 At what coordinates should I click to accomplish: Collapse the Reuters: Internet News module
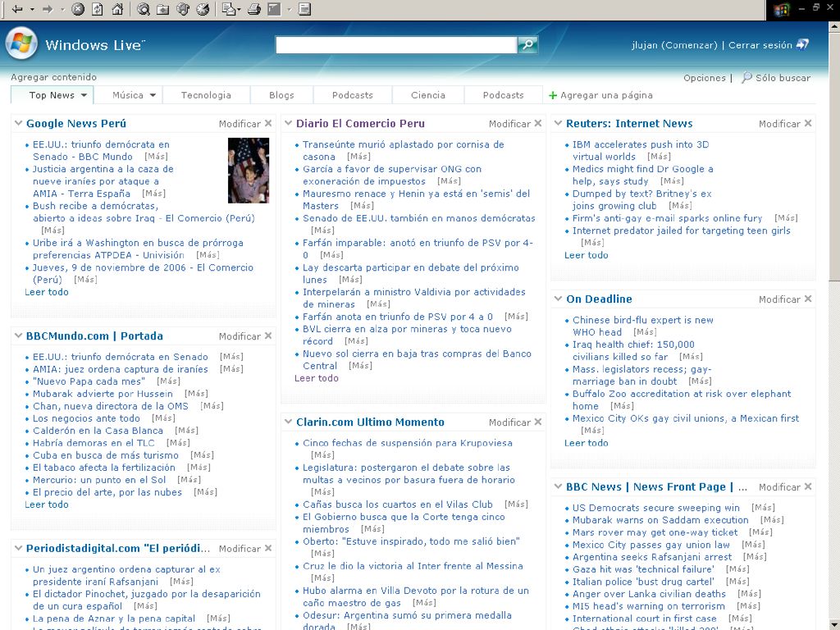point(558,123)
